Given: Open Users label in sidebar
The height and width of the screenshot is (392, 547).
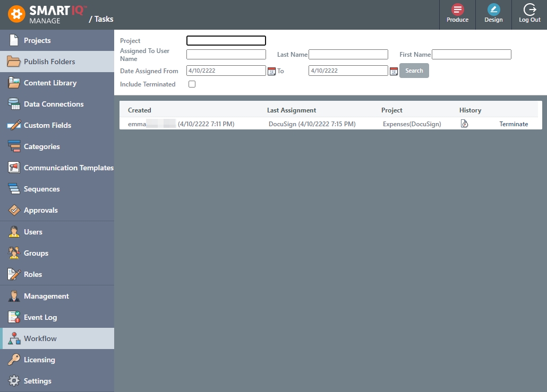Looking at the screenshot, I should pos(33,232).
